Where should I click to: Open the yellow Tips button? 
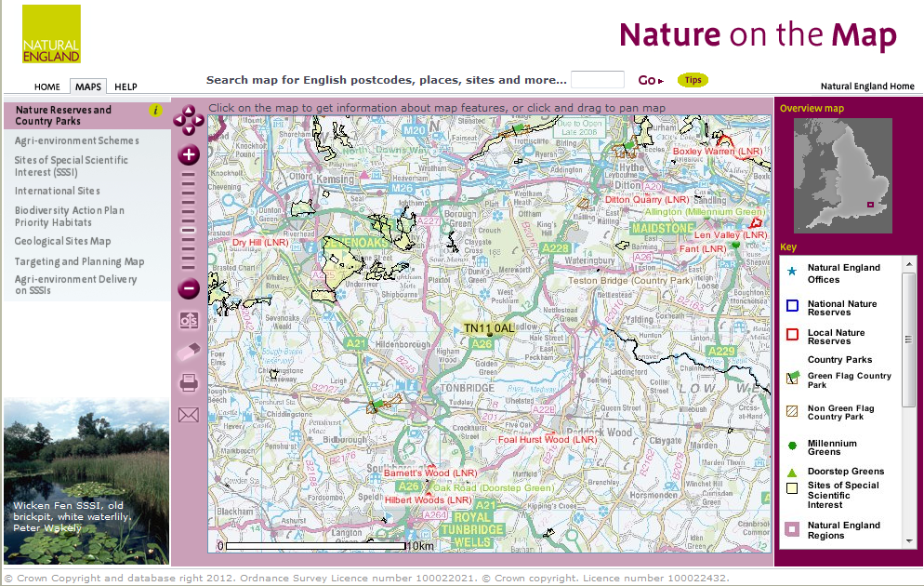coord(693,80)
